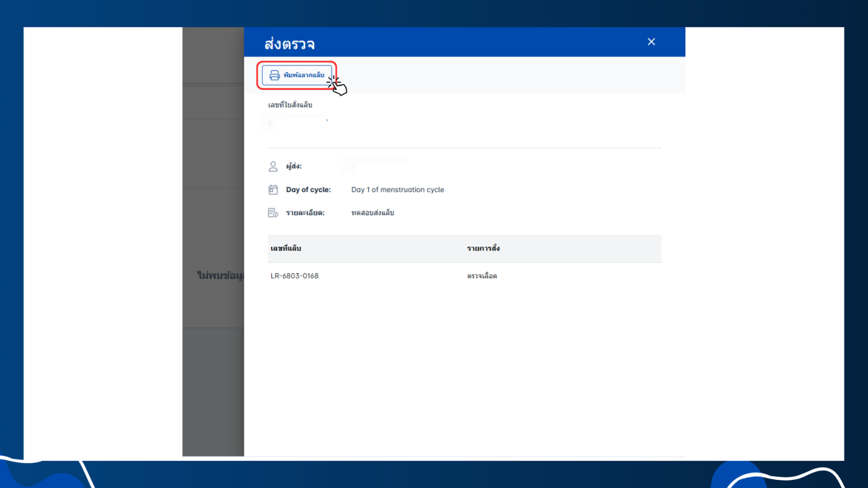Select the Day 1 of menstruation cycle text
The width and height of the screenshot is (868, 488).
point(397,190)
